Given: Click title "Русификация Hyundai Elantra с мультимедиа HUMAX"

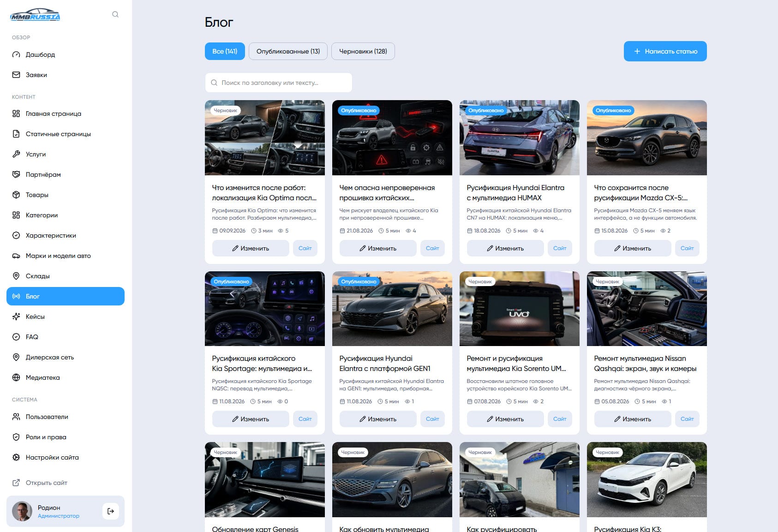Looking at the screenshot, I should pos(515,193).
